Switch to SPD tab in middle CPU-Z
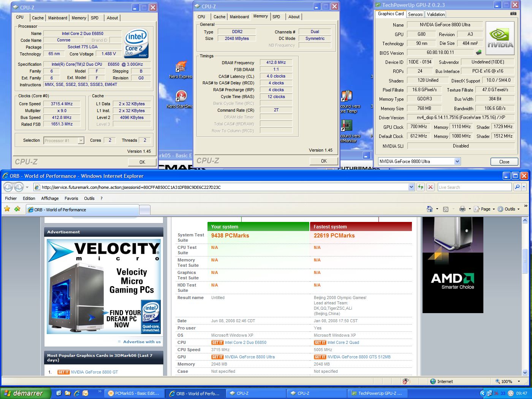Image resolution: width=532 pixels, height=399 pixels. (276, 17)
